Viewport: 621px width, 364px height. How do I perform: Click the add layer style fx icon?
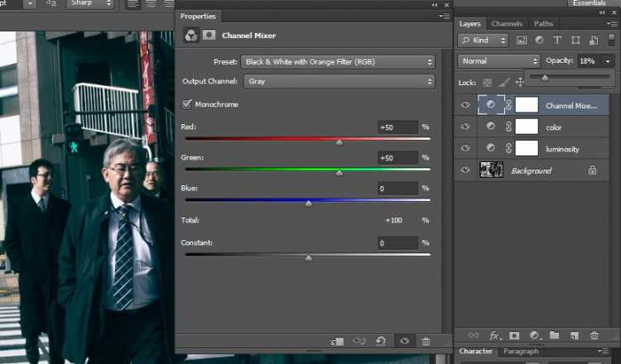[x=495, y=335]
